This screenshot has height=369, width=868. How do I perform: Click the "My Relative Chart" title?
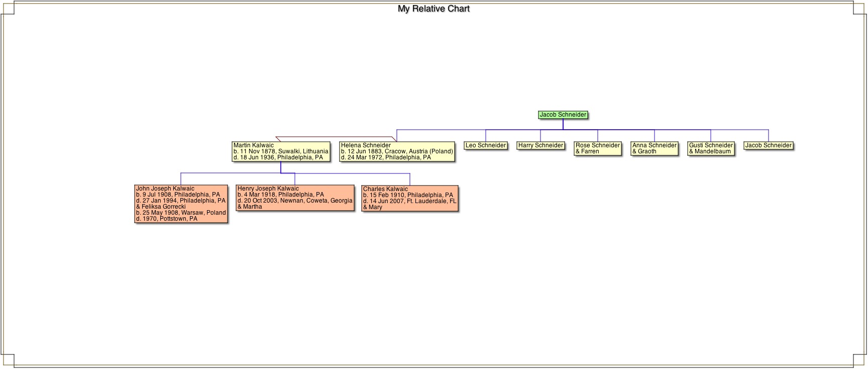[433, 9]
